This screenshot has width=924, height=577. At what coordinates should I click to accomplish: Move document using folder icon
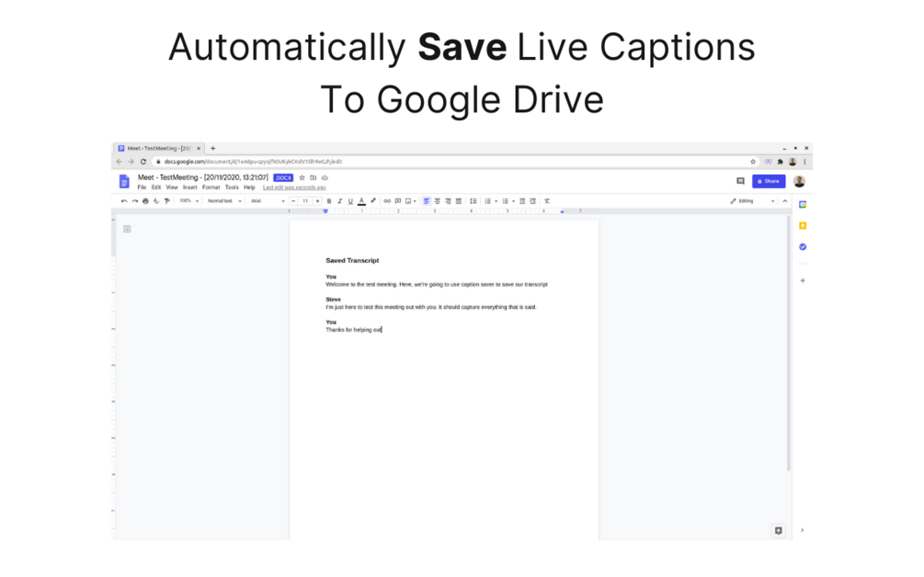[x=313, y=178]
